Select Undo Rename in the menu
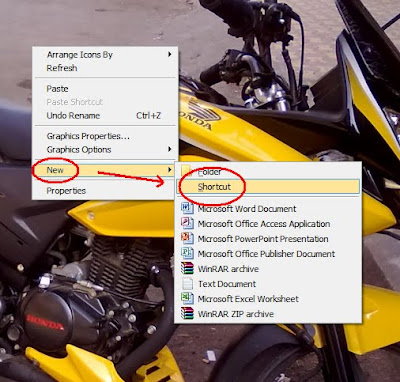 (105, 116)
